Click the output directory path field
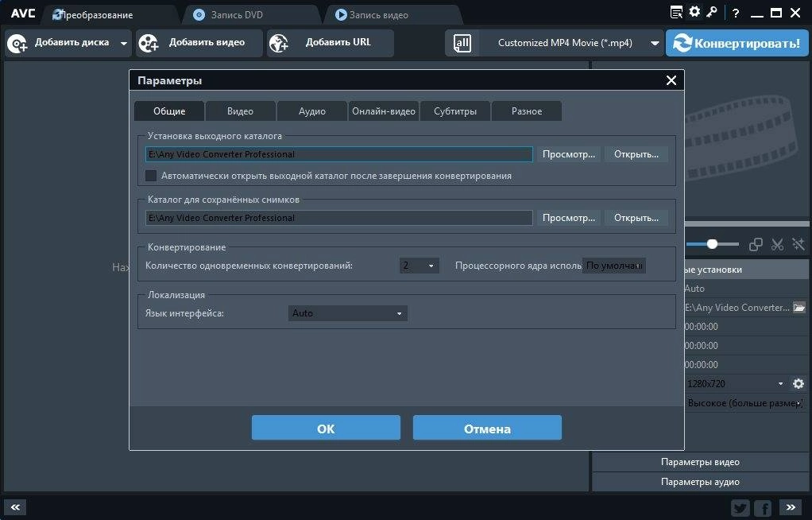Viewport: 812px width, 520px height. [339, 154]
